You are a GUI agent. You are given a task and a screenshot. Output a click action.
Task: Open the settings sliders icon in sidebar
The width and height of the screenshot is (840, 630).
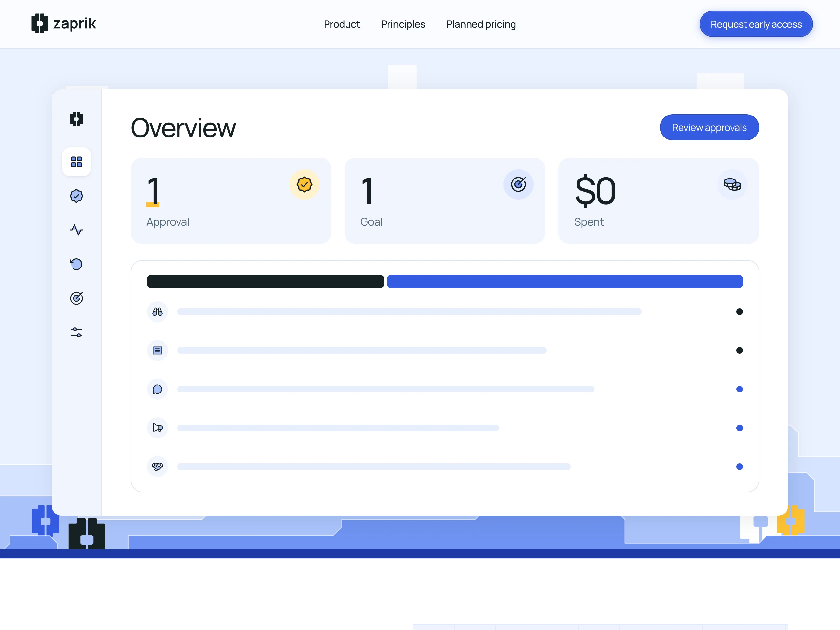click(76, 332)
